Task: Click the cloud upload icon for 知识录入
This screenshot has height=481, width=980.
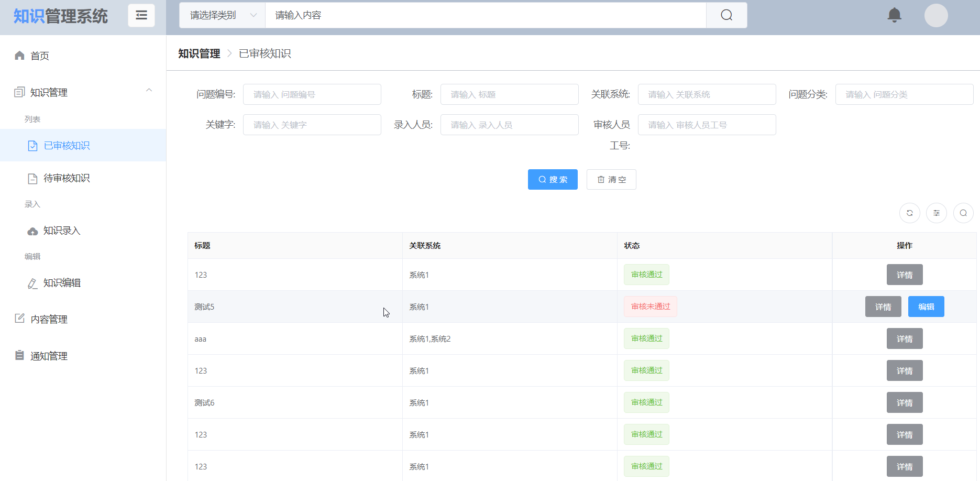Action: [x=32, y=231]
